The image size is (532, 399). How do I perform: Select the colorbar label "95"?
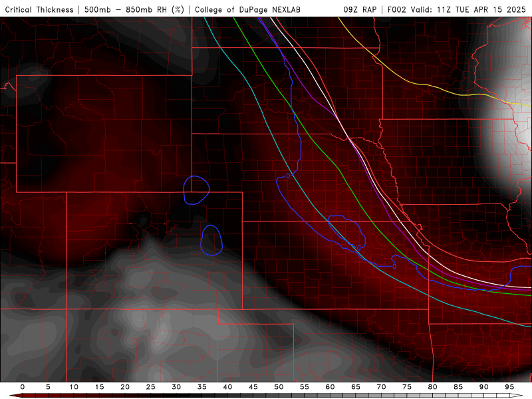click(x=509, y=387)
